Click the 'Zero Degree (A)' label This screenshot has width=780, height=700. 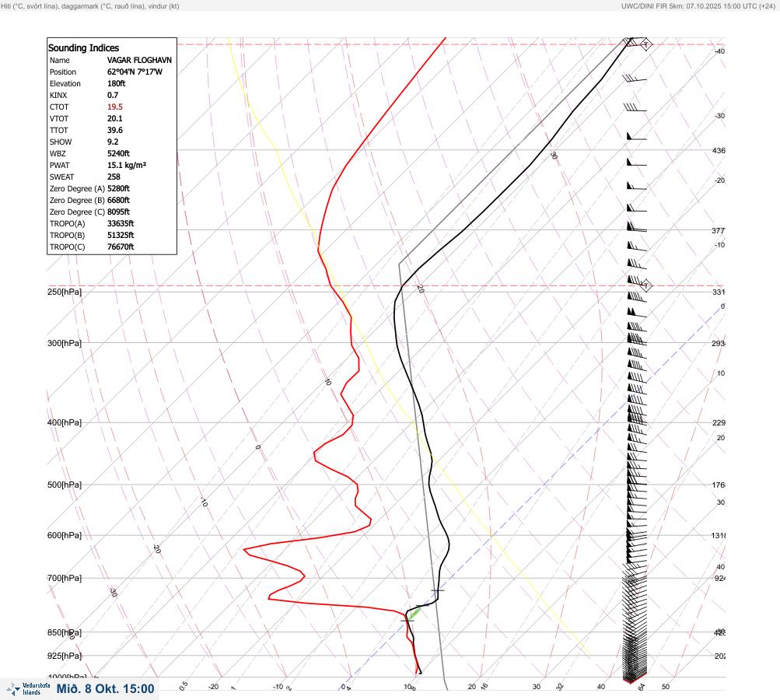tap(78, 188)
